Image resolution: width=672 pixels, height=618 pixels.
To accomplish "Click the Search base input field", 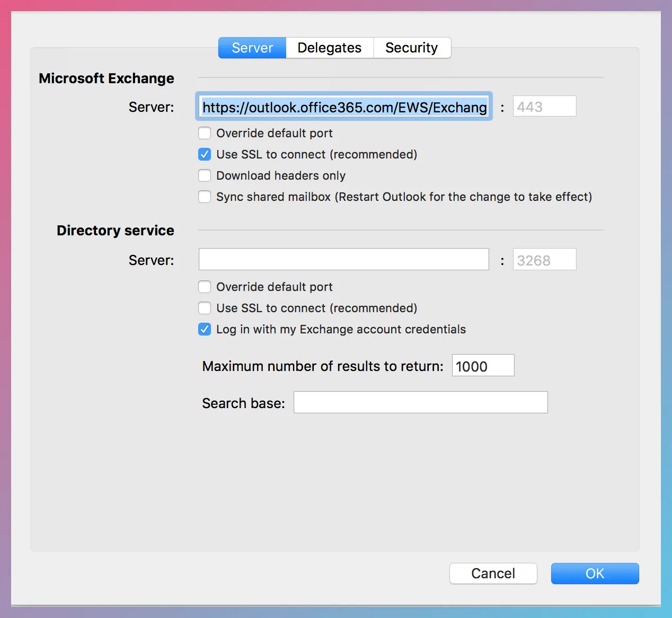I will (x=420, y=402).
